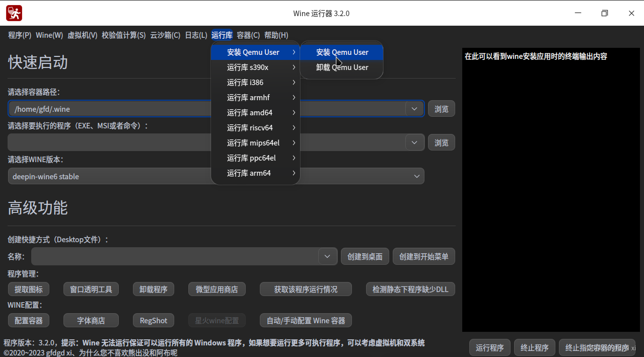Open the 微型应用商店 button
Screen dimensions: 644x357
217,289
